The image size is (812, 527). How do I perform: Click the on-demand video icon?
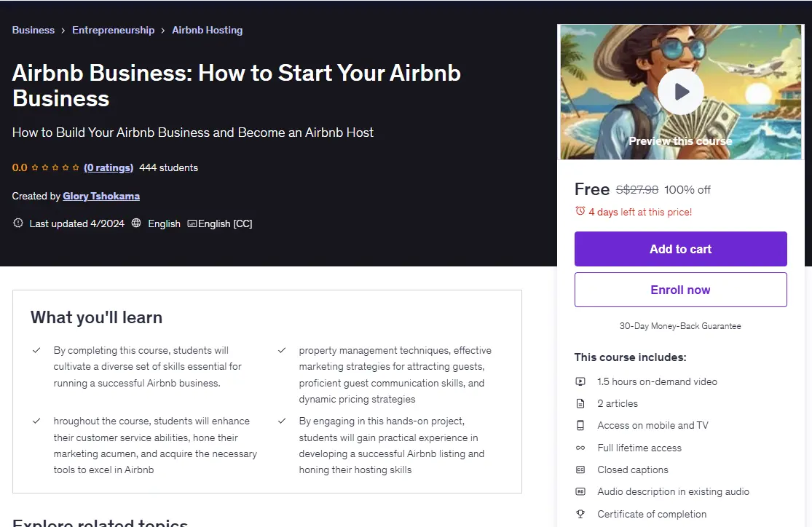[580, 381]
